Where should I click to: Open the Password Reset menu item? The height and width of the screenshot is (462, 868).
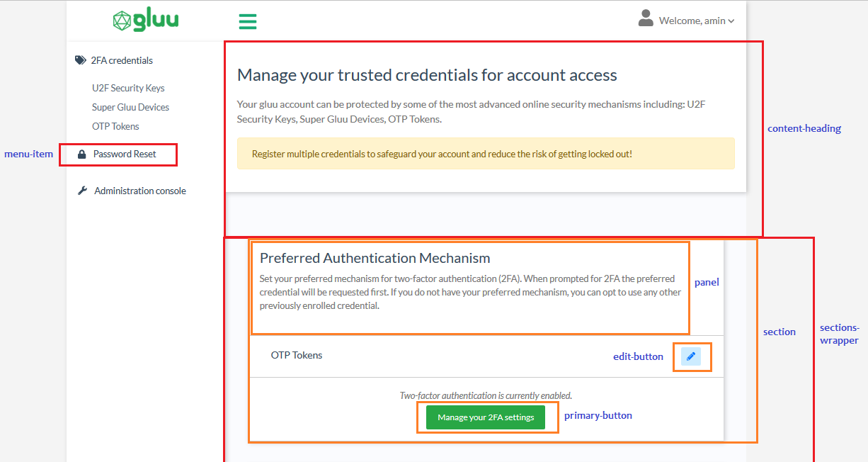point(125,154)
